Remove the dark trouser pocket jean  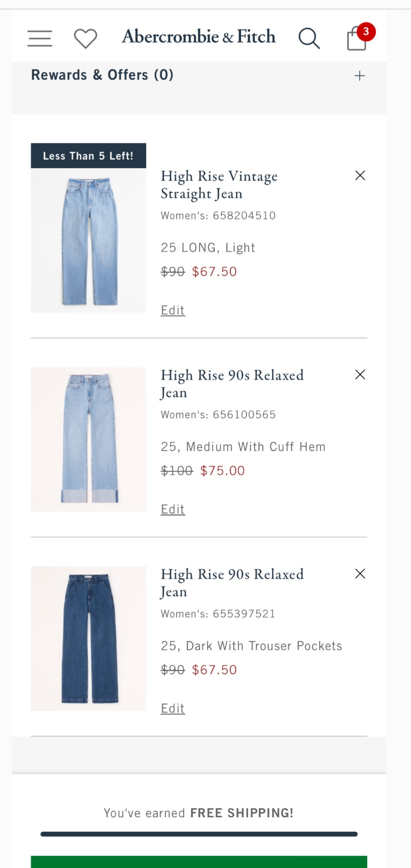(x=360, y=573)
